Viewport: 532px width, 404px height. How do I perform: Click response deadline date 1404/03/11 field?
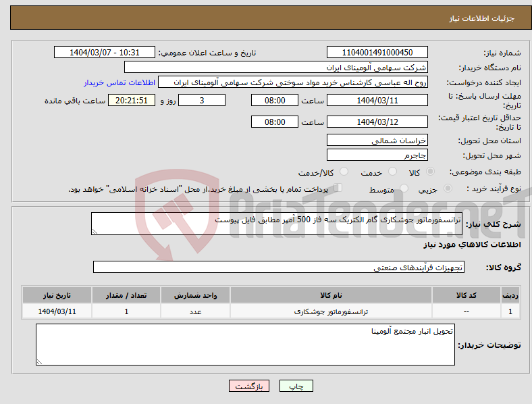(x=377, y=100)
